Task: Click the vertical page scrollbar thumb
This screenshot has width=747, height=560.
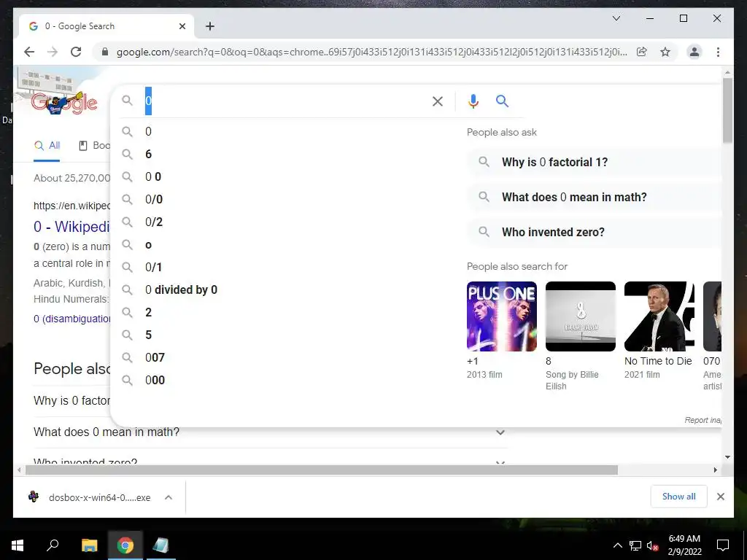Action: [727, 111]
